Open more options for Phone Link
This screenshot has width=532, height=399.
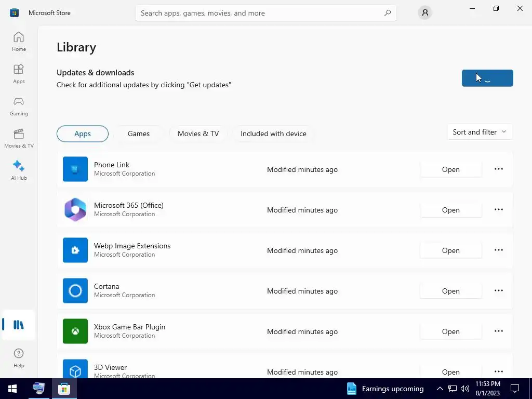[498, 169]
